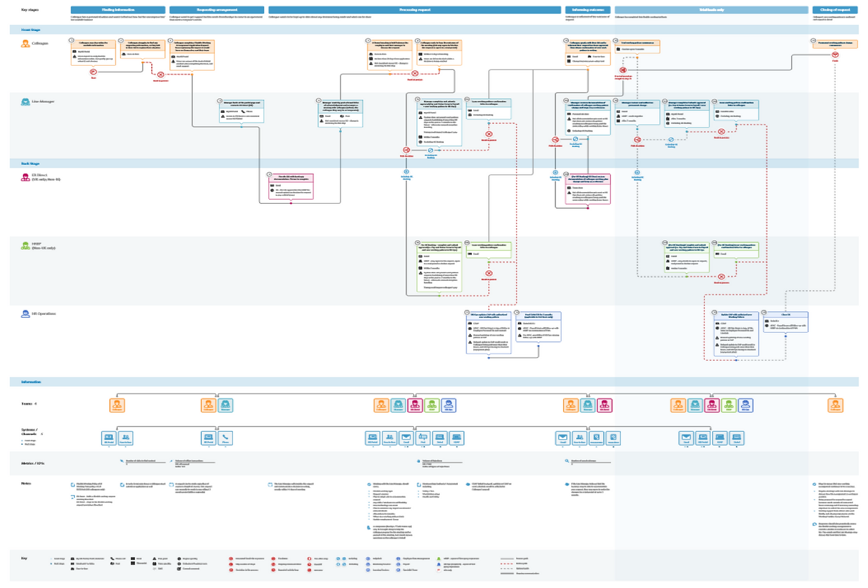Click red pain point icon below first Colleague card
Viewport: 868px width, 588px height.
[94, 72]
